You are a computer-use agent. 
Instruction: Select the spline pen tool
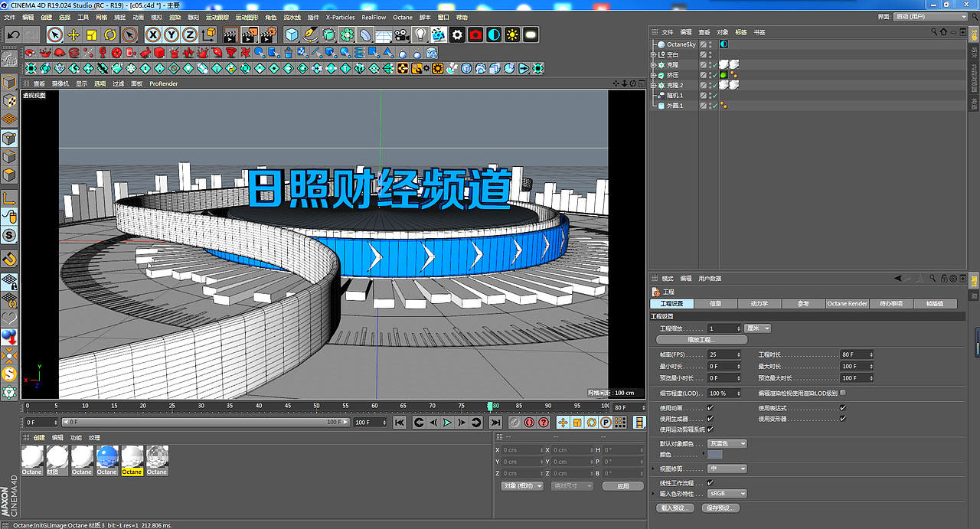(310, 34)
